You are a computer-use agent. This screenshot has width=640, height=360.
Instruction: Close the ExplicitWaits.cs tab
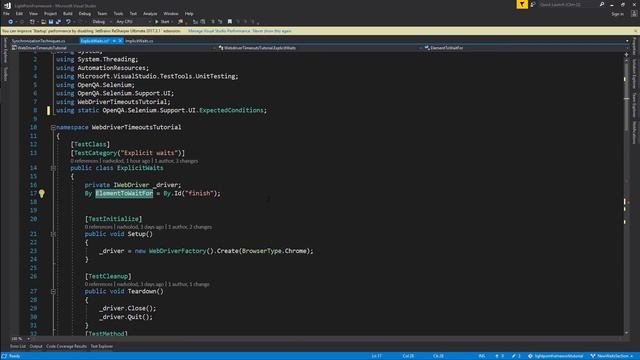pyautogui.click(x=120, y=41)
